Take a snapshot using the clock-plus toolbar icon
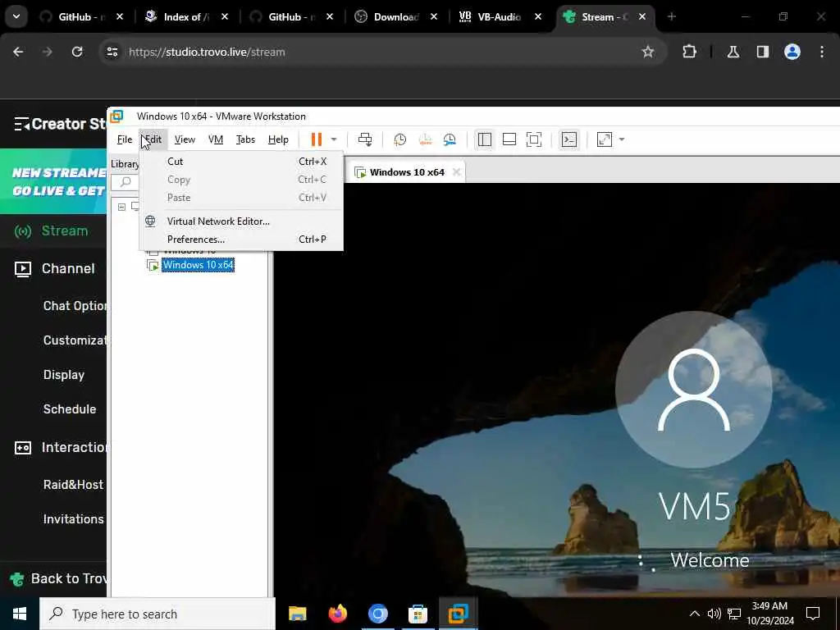The width and height of the screenshot is (840, 630). click(x=399, y=139)
